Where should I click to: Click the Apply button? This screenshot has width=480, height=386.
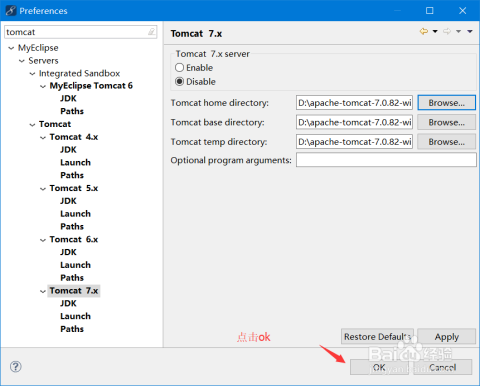click(447, 337)
